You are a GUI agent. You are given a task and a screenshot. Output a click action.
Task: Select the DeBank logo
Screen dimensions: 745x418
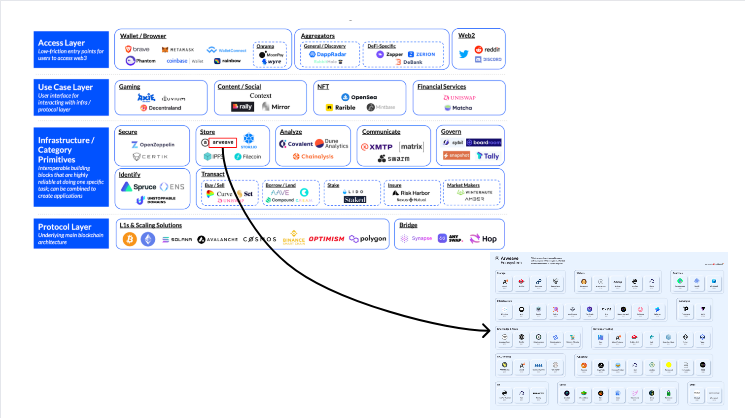[409, 62]
